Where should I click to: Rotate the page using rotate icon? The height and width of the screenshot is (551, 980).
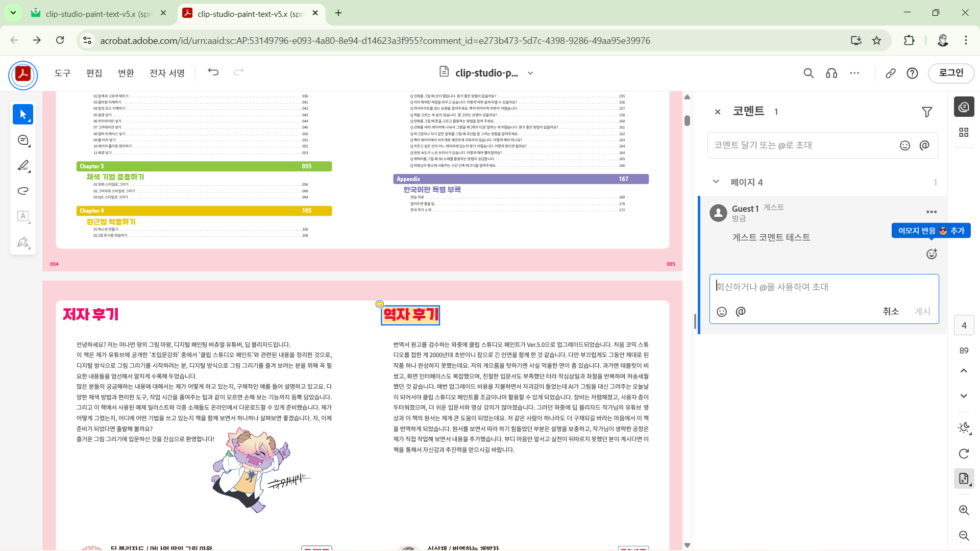pyautogui.click(x=964, y=454)
